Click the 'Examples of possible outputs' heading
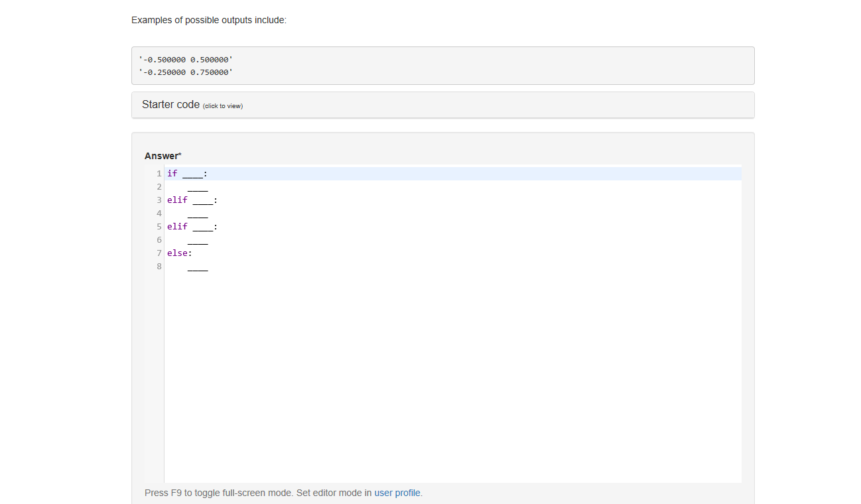 pos(209,20)
